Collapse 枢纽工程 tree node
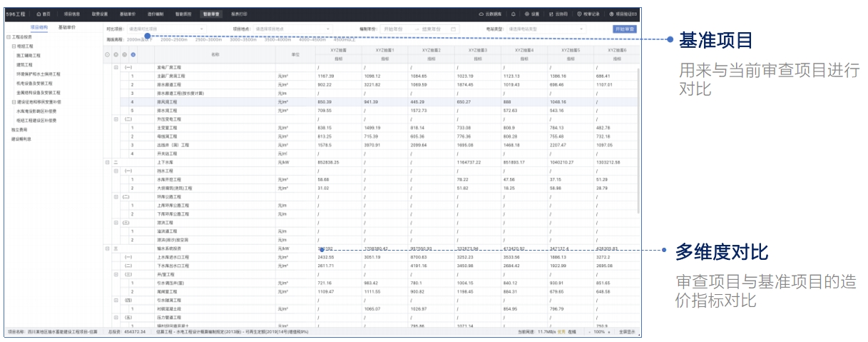 (14, 46)
